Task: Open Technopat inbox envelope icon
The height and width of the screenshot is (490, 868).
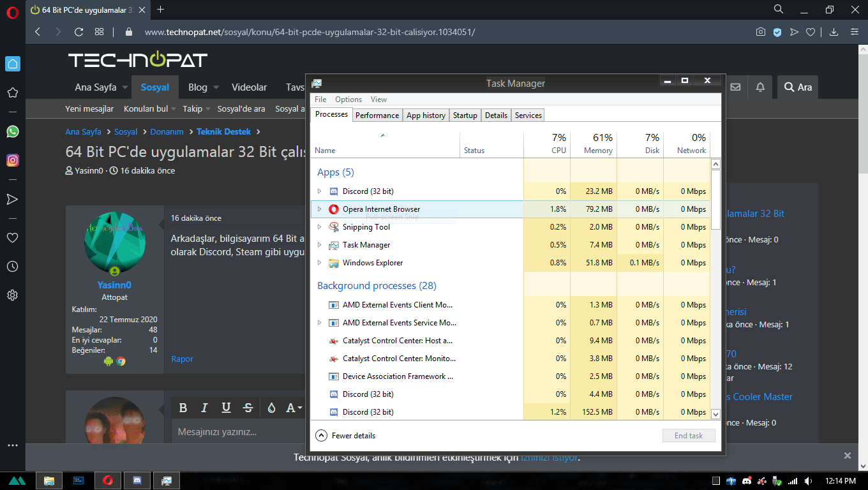Action: click(x=735, y=87)
